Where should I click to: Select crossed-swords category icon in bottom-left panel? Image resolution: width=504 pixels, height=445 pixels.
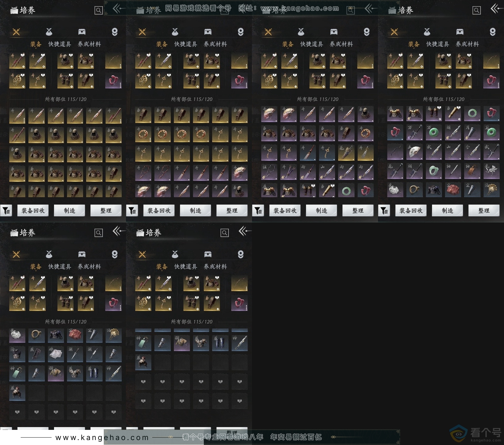(x=16, y=254)
